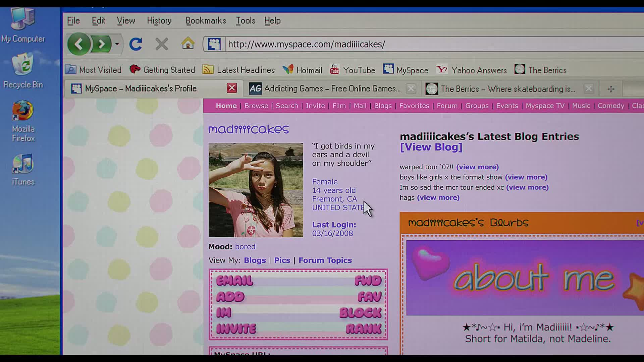Click the EMAIL contact button
The image size is (644, 362).
point(235,281)
